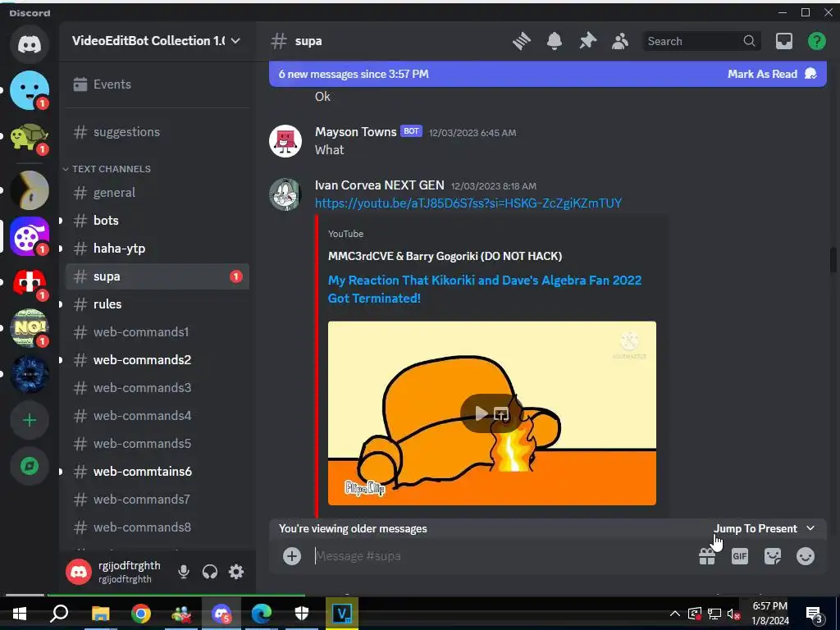The height and width of the screenshot is (630, 840).
Task: Open GIF picker
Action: point(739,556)
